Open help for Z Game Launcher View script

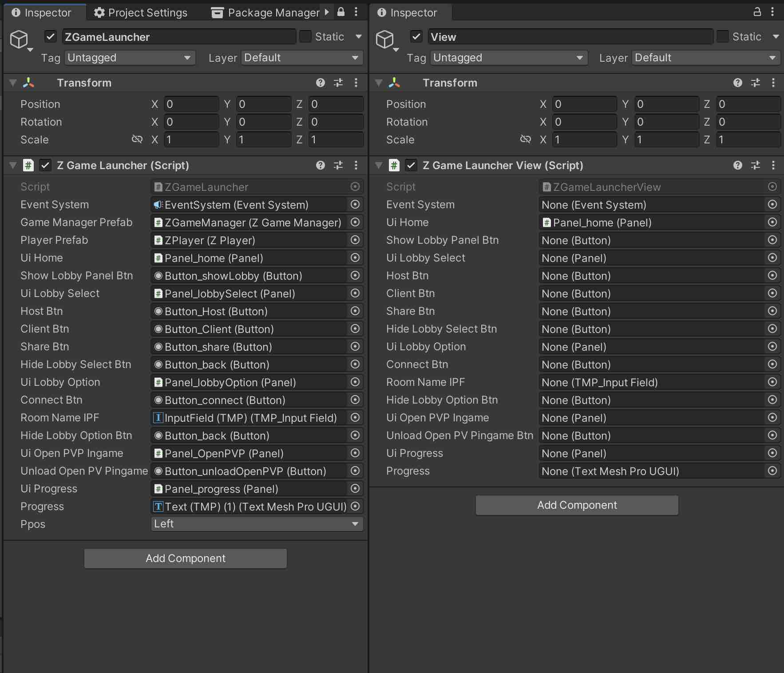738,166
